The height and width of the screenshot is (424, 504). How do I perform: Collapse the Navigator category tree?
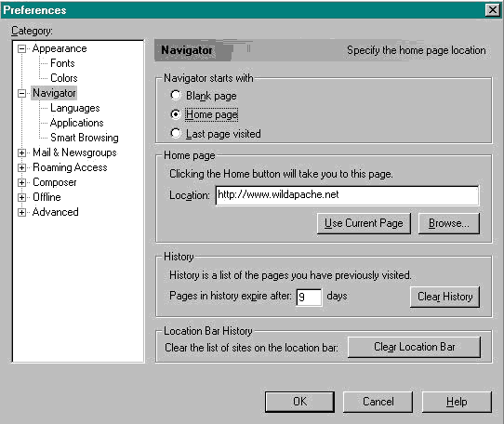(x=22, y=94)
